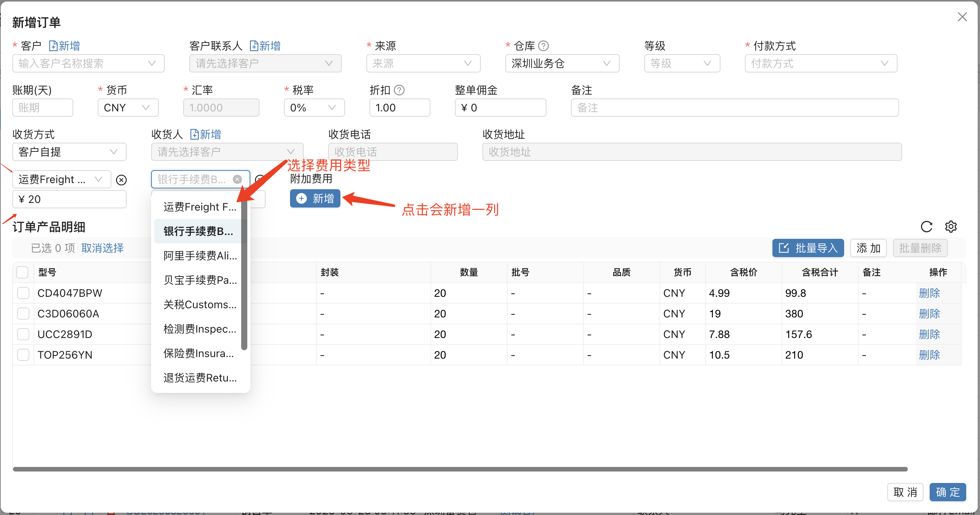Check the select-all checkbox in the table header
Viewport: 980px width, 515px height.
[x=23, y=272]
